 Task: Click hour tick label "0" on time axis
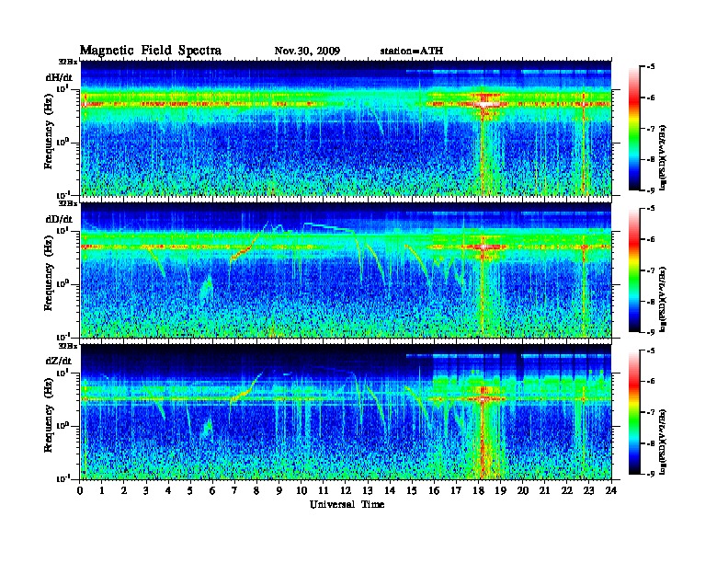point(80,491)
